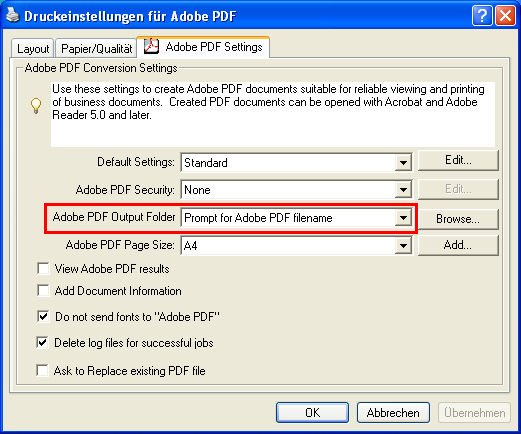Click Edit button next to Default Settings
This screenshot has height=434, width=521.
458,160
